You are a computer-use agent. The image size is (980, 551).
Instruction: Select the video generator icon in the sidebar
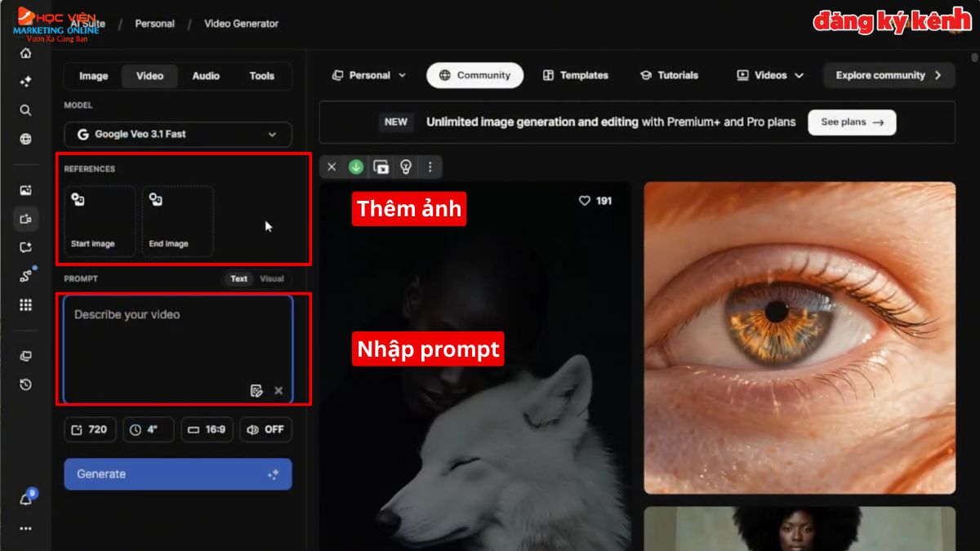(x=24, y=219)
